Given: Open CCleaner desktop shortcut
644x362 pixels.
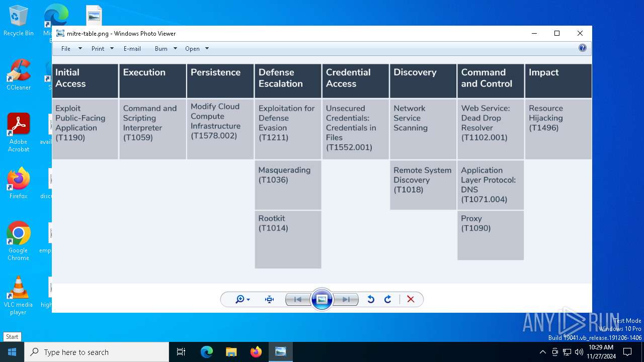Looking at the screenshot, I should pos(19,75).
